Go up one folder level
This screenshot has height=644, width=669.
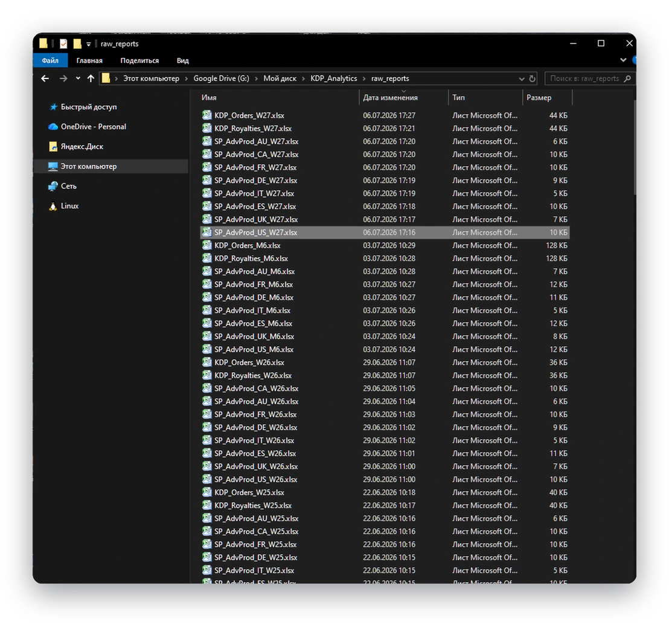91,79
